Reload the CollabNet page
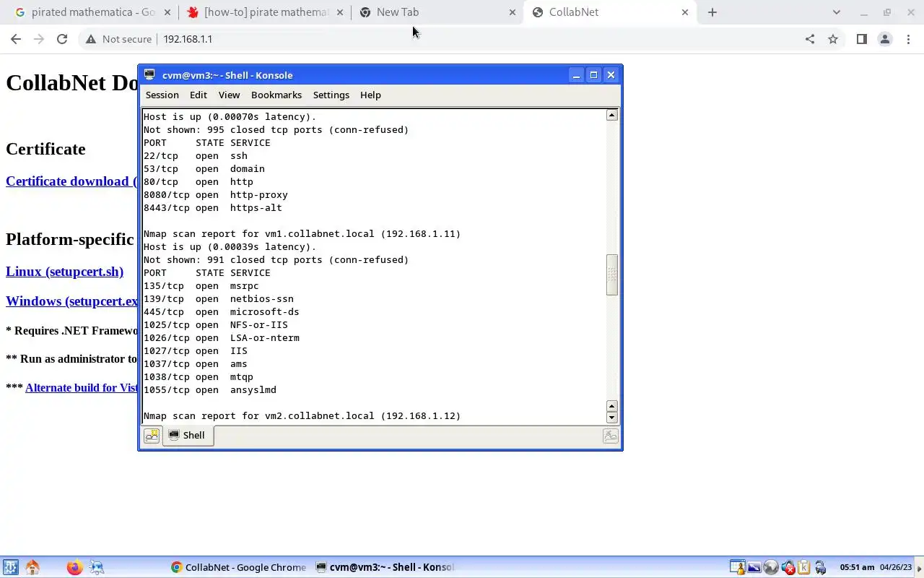The width and height of the screenshot is (924, 578). coord(62,39)
